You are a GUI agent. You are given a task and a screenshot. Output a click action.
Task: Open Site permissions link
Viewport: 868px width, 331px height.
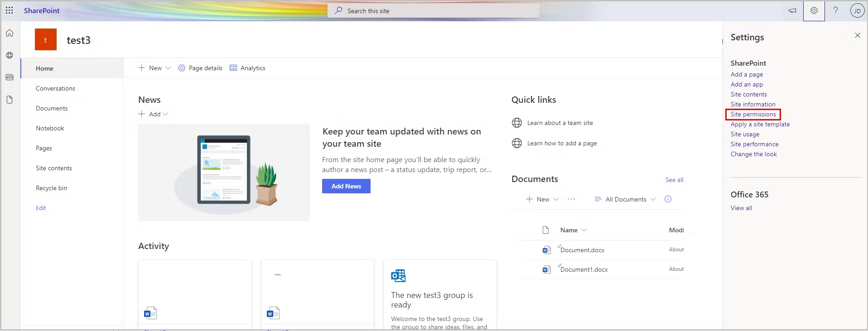pos(753,114)
